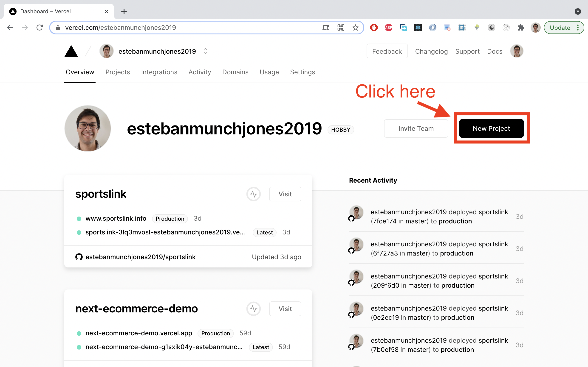Open the sportslink analytics pulse icon

click(x=253, y=194)
